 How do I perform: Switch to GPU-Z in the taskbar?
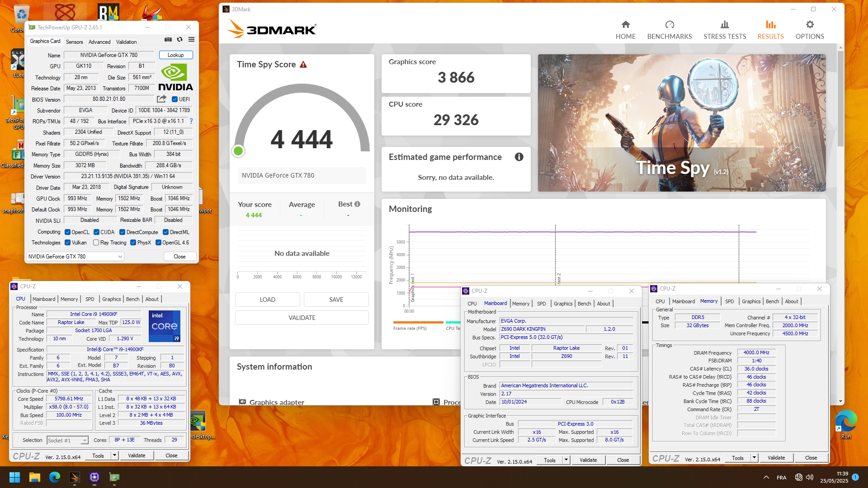pyautogui.click(x=114, y=477)
